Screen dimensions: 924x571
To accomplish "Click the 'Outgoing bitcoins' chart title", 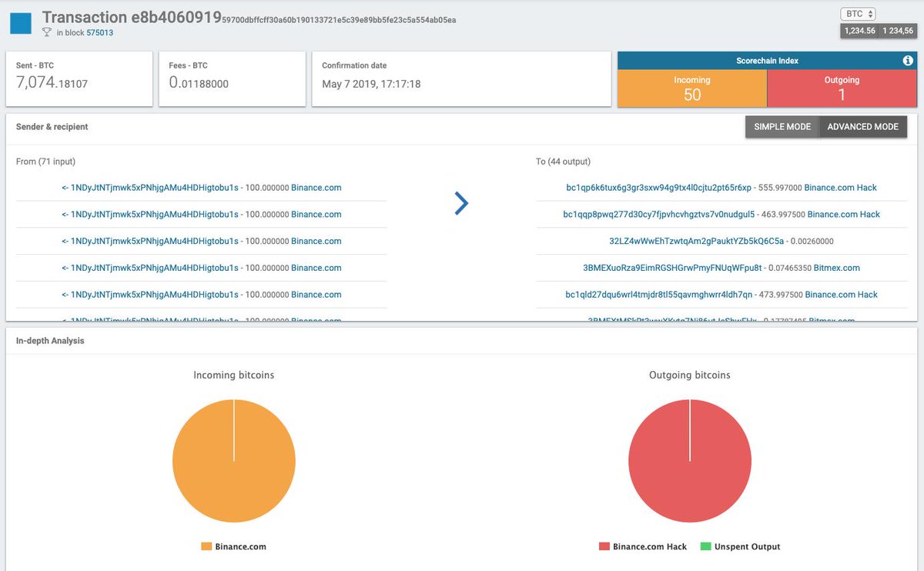I will tap(690, 376).
